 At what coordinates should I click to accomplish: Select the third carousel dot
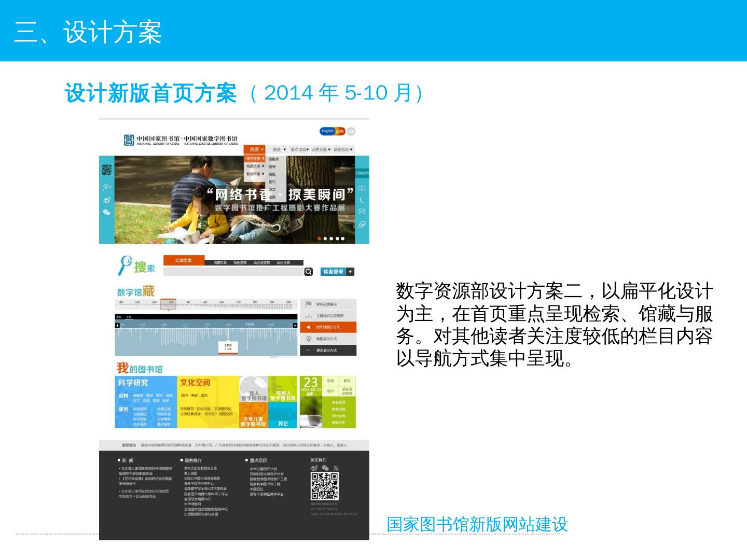coord(331,239)
